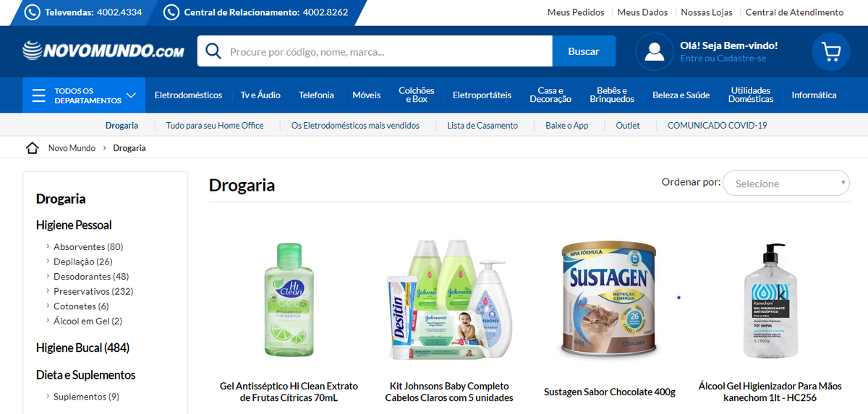This screenshot has height=414, width=868.
Task: Click the magnifier icon in search bar
Action: (213, 51)
